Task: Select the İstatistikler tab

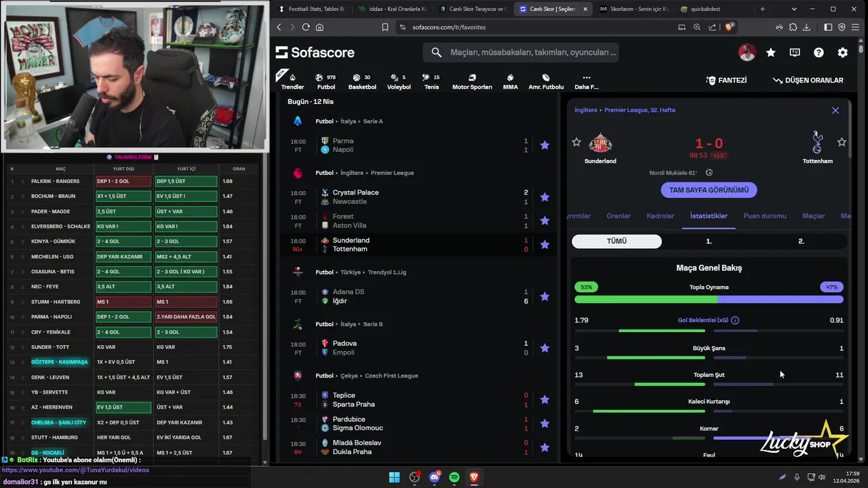Action: pos(709,216)
